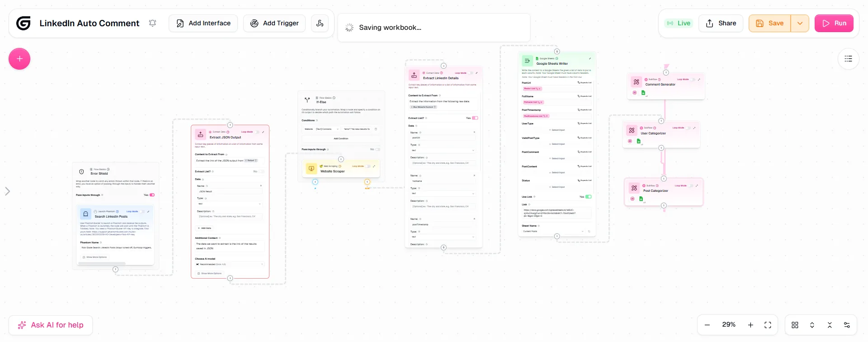
Task: Expand the Google Sheets Writer node arrow icon
Action: (590, 58)
